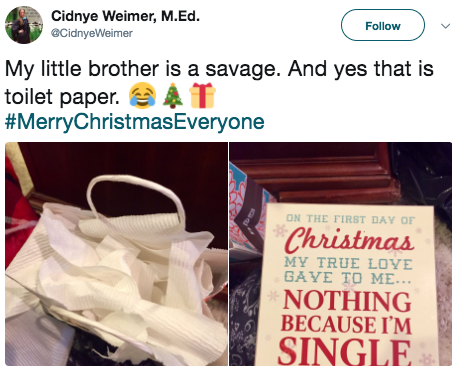Click the crying-laughing emoji

[x=143, y=95]
